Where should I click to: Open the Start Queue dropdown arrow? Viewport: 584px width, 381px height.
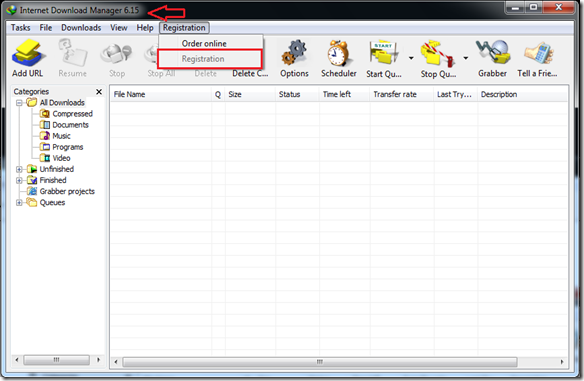click(411, 58)
